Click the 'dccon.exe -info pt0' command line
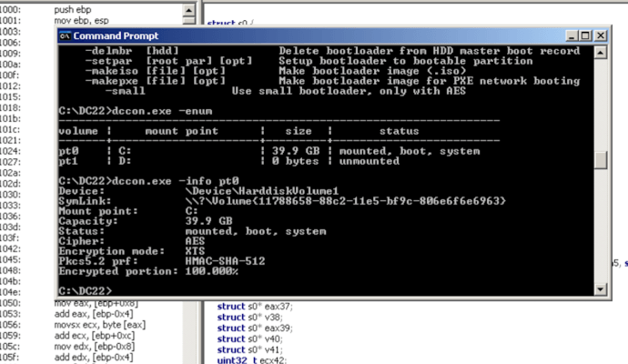Image resolution: width=628 pixels, height=364 pixels. coord(148,181)
